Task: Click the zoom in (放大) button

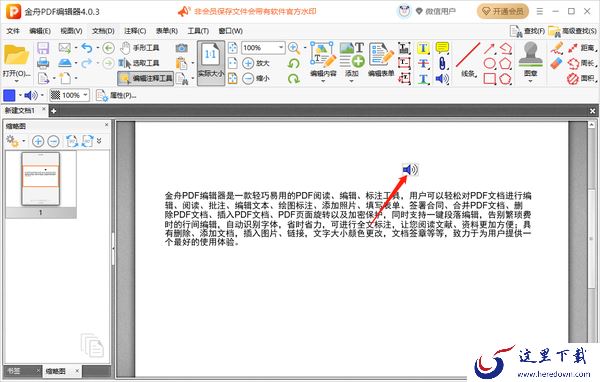Action: pos(256,63)
